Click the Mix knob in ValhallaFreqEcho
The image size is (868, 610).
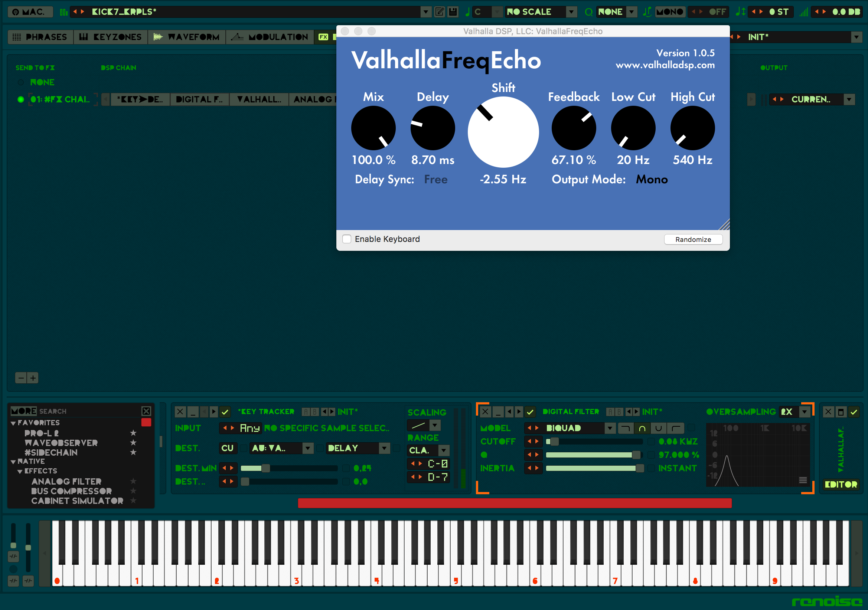(373, 128)
